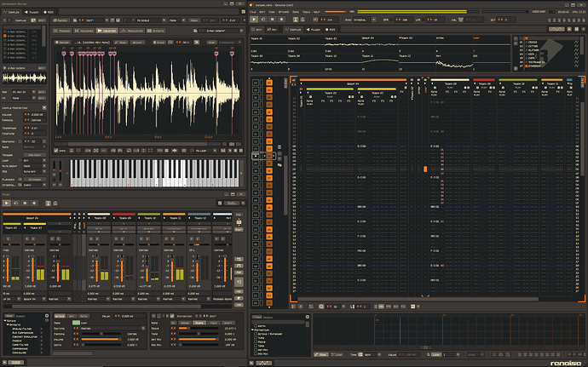Toggle Snap checkbox below waveform
The width and height of the screenshot is (588, 367).
coord(56,151)
